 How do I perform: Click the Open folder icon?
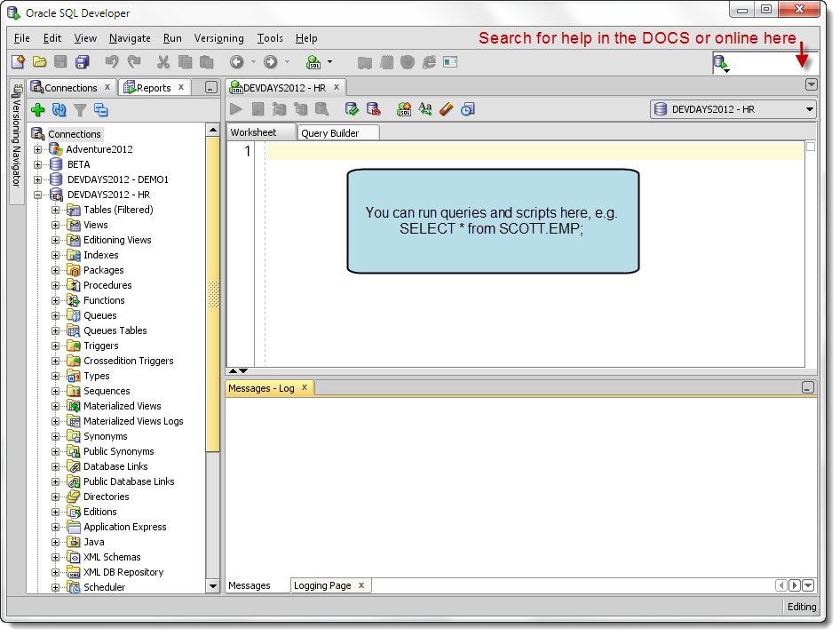(x=39, y=62)
